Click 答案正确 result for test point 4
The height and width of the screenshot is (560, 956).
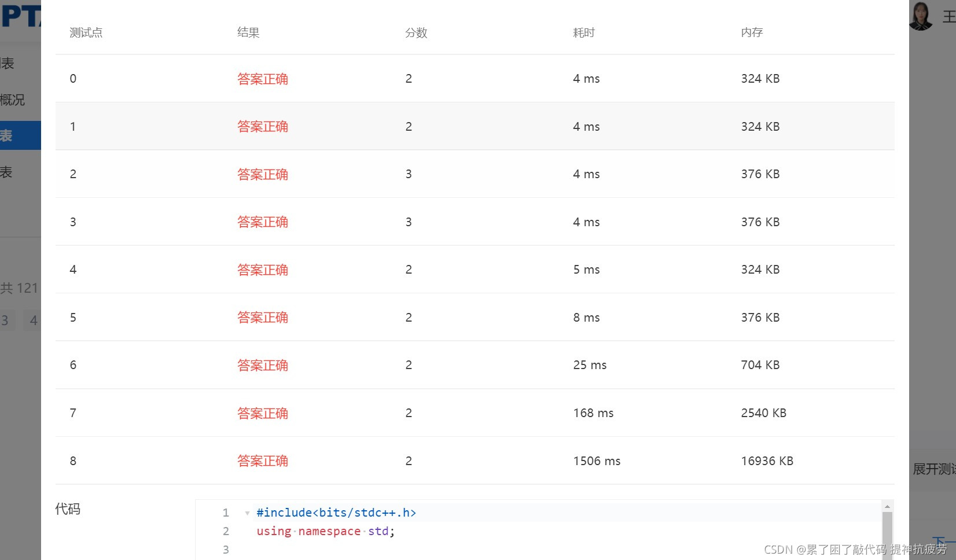(x=263, y=270)
